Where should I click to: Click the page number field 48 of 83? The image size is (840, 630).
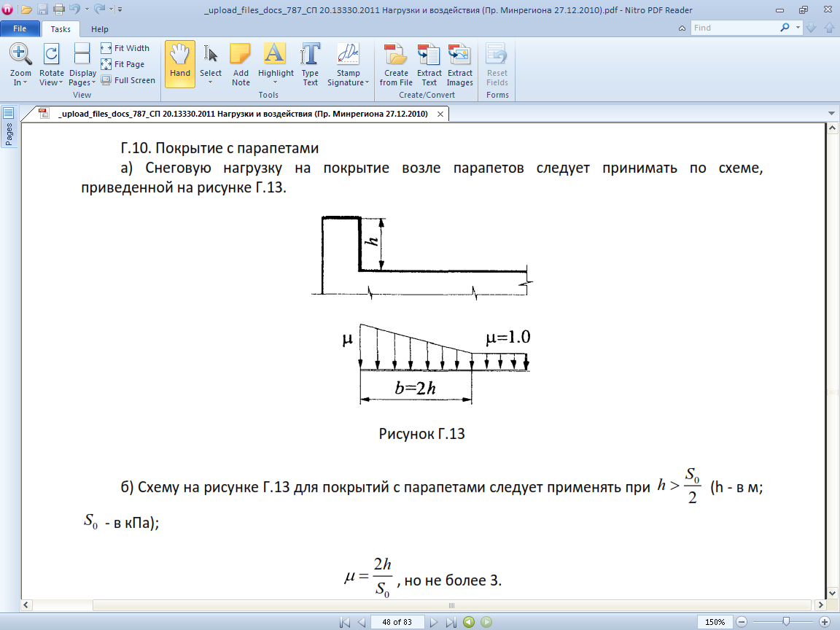click(397, 622)
